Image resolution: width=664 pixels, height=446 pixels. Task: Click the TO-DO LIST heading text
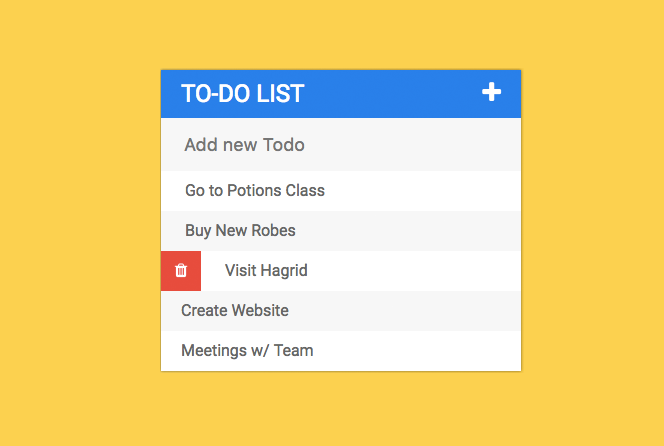pyautogui.click(x=243, y=94)
